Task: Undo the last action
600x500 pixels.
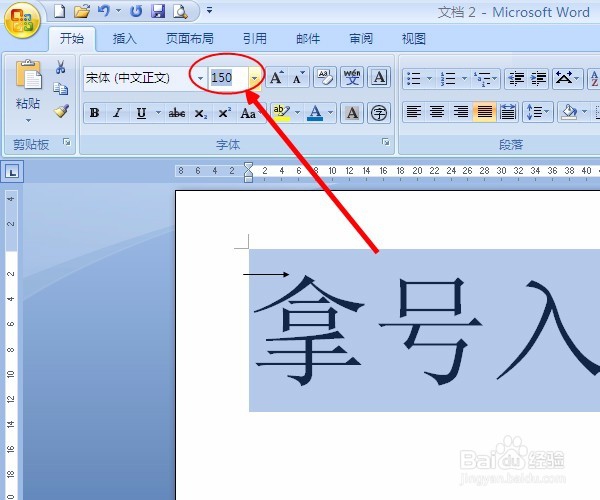Action: (103, 11)
